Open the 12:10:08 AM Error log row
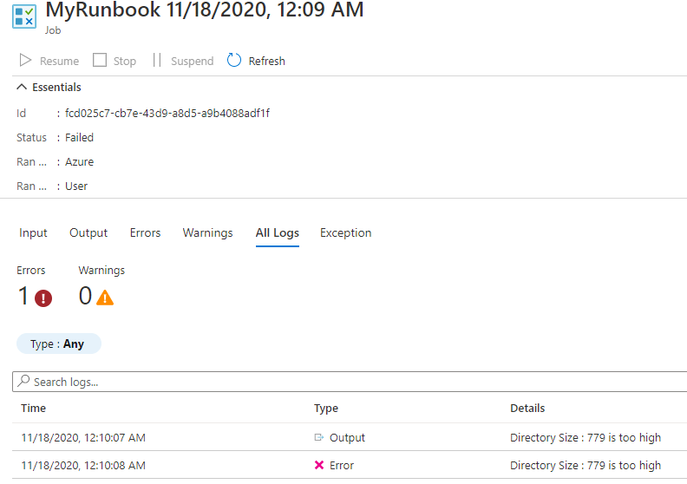687x484 pixels. (350, 465)
